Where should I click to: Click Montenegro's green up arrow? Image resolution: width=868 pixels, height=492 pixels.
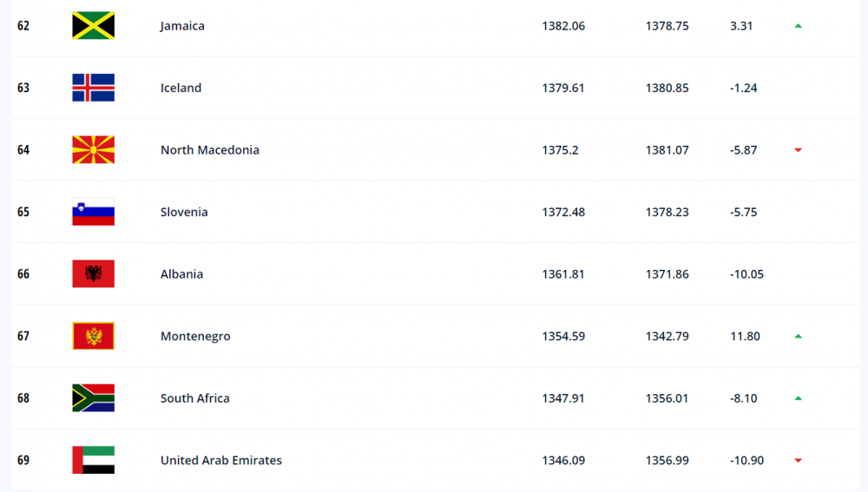tap(798, 336)
